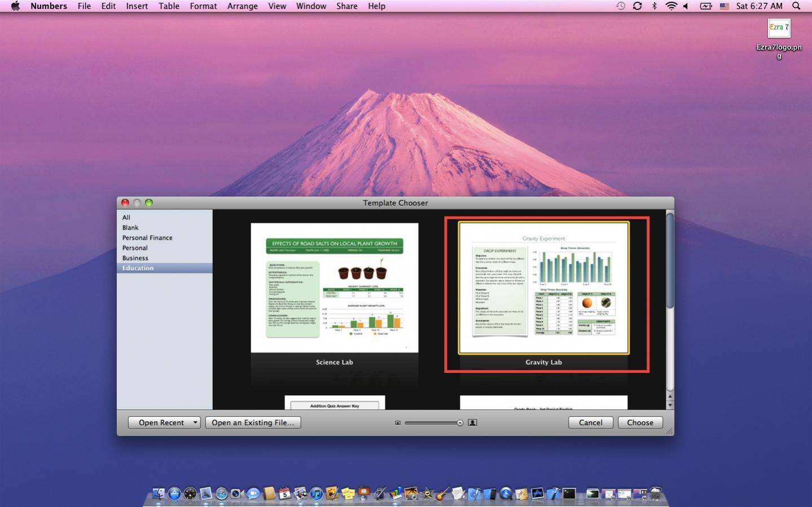Launch QuickTime Player from the Dock
This screenshot has height=507, width=812.
point(506,494)
